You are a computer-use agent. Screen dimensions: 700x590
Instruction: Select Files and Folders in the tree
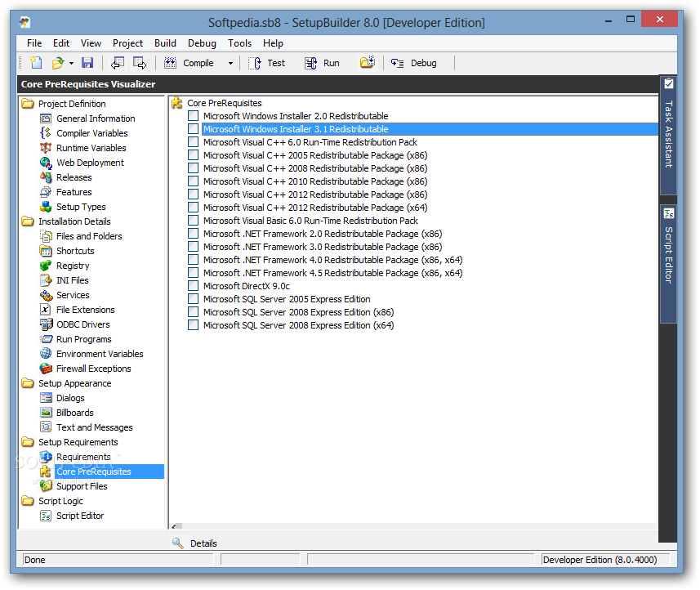pyautogui.click(x=89, y=236)
